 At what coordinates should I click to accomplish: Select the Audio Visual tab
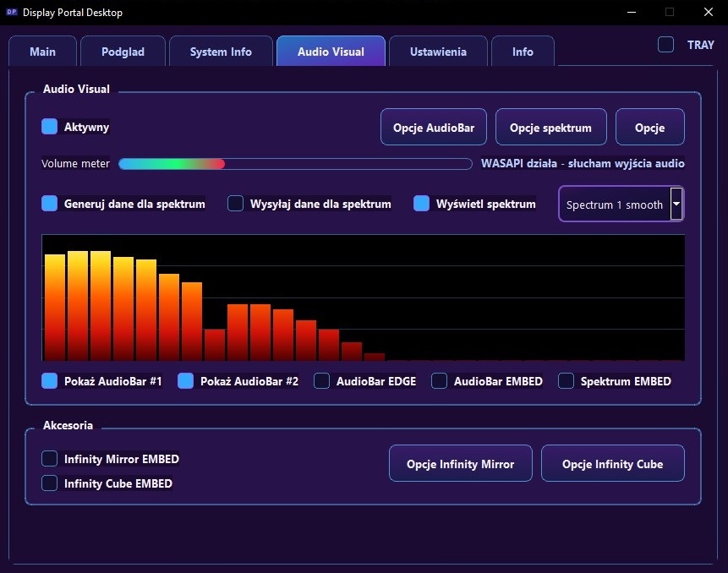pos(331,52)
